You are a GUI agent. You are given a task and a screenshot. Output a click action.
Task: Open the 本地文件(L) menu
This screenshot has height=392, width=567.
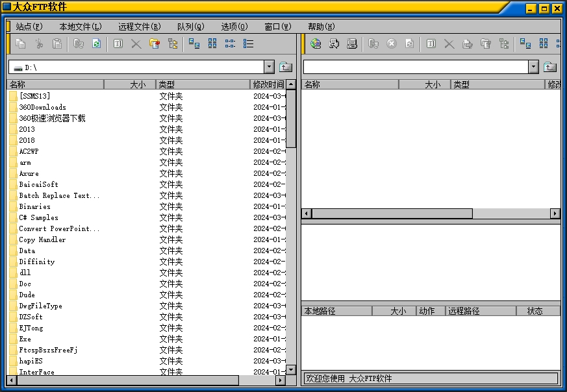point(81,27)
